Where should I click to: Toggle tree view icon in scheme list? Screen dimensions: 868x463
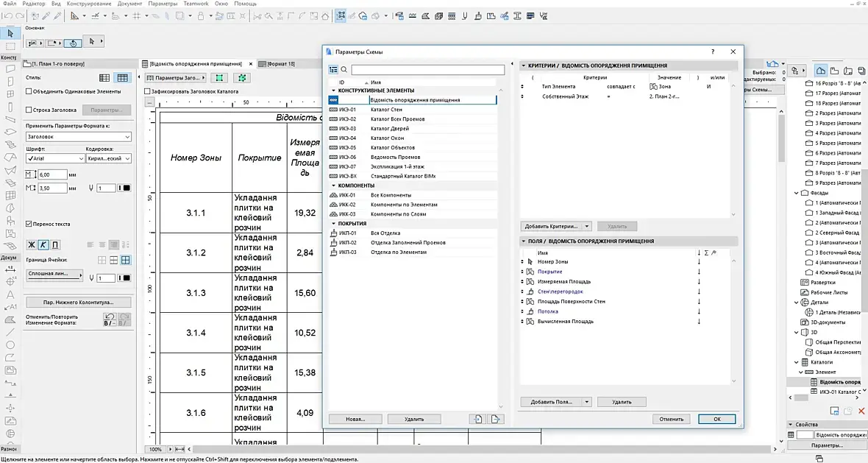[x=333, y=70]
